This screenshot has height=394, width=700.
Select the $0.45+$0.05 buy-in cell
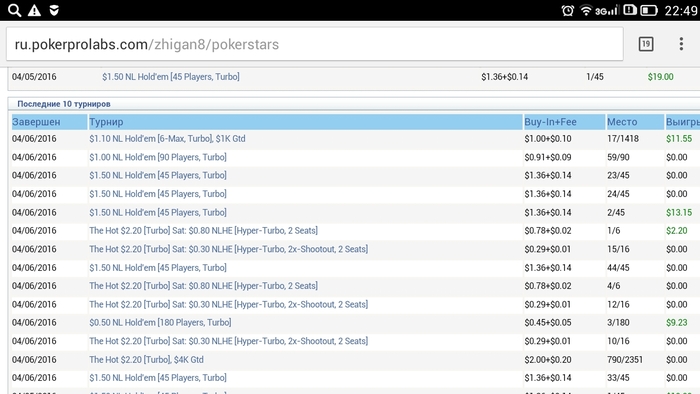click(548, 323)
